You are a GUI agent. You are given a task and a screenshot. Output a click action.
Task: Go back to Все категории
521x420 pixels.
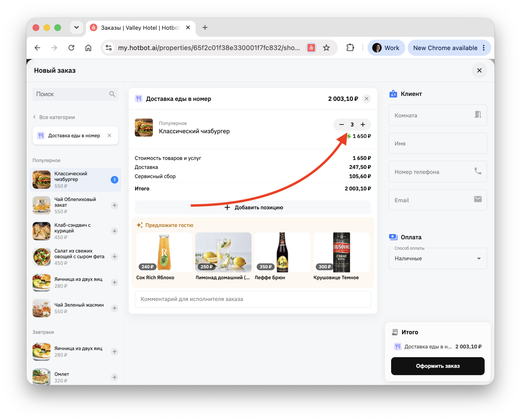click(x=54, y=117)
